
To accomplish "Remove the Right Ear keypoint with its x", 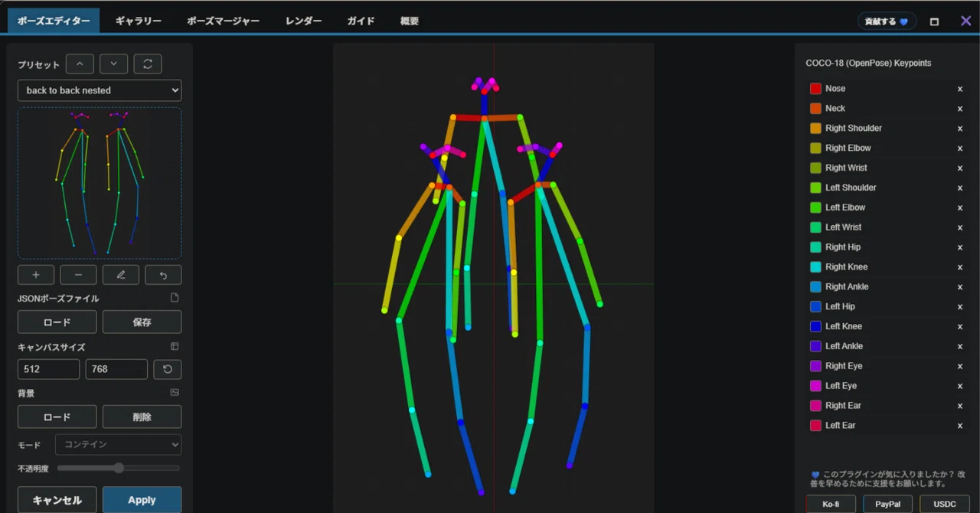I will [960, 406].
